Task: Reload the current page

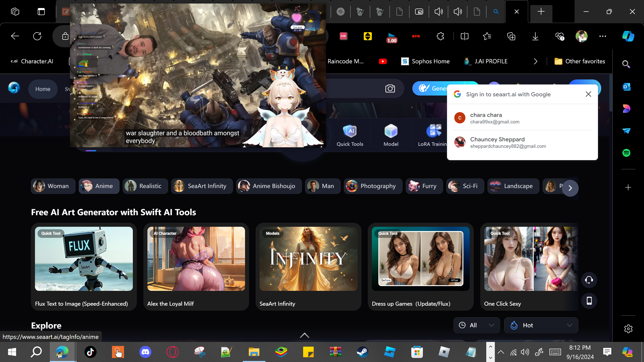Action: tap(37, 36)
